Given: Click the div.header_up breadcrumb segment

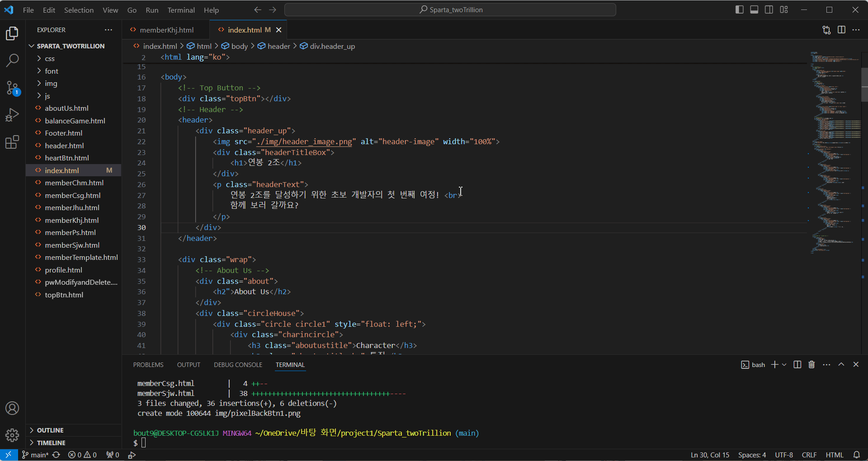Looking at the screenshot, I should [328, 46].
